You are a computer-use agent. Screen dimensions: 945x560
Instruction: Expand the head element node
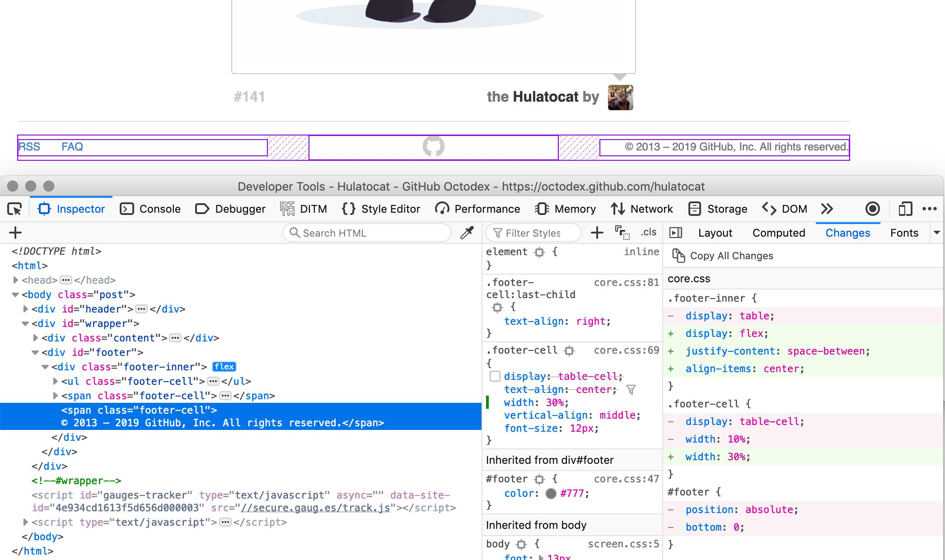15,280
